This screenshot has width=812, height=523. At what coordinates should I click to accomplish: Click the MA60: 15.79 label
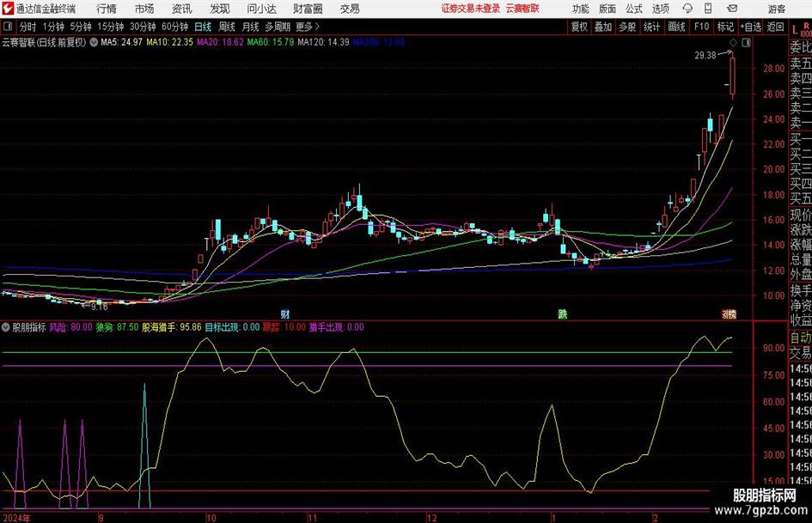[x=271, y=42]
